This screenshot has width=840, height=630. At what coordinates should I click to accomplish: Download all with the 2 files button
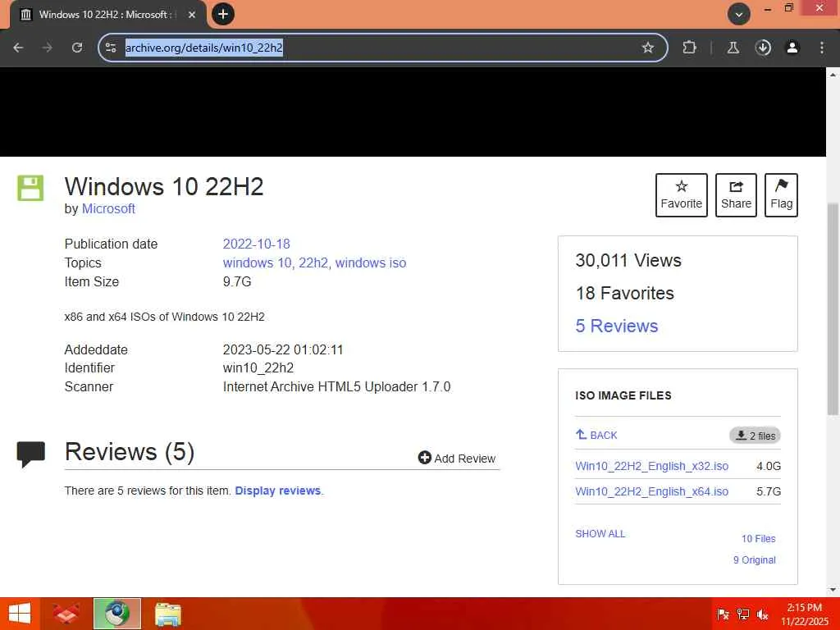click(755, 436)
